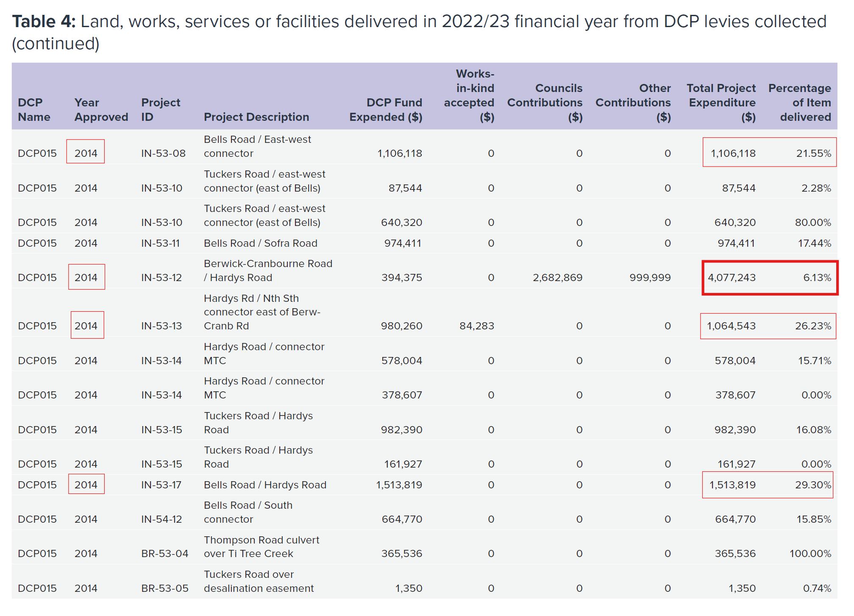Click the 'Project ID' column header
The height and width of the screenshot is (616, 854).
pyautogui.click(x=161, y=110)
